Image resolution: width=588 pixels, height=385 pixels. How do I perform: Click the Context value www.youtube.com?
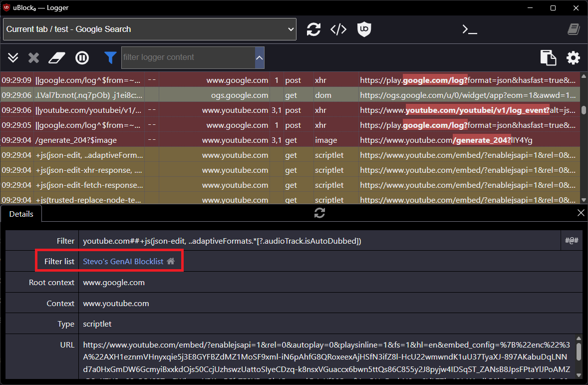pos(116,304)
